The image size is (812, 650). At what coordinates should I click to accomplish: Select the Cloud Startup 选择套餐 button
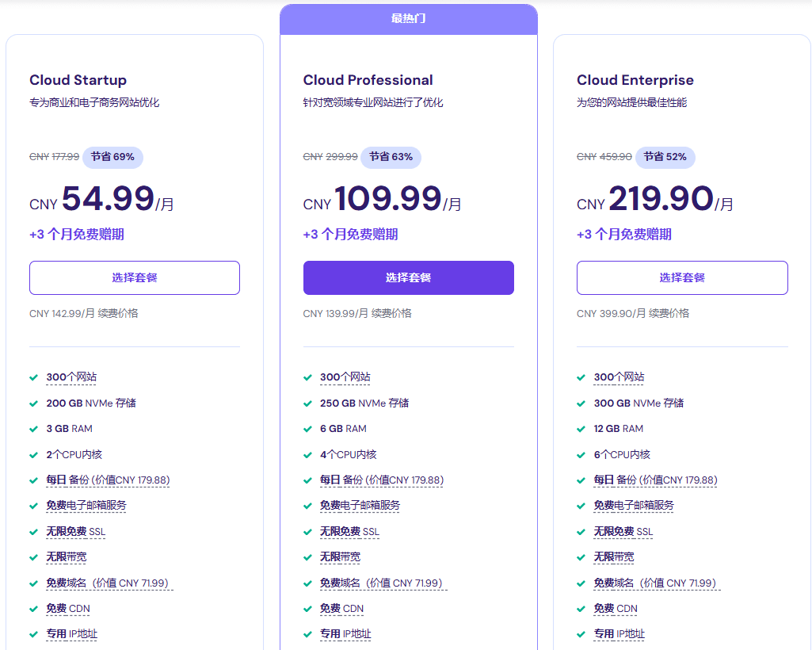click(135, 277)
